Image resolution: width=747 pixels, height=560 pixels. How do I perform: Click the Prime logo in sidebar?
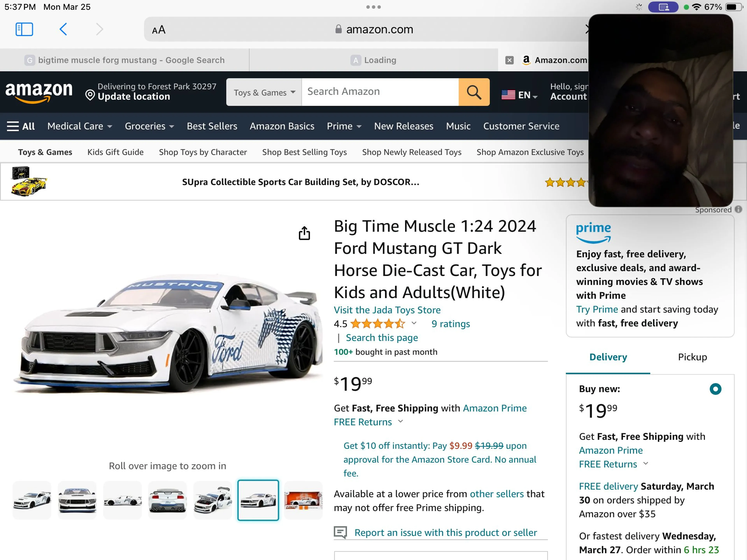[593, 233]
